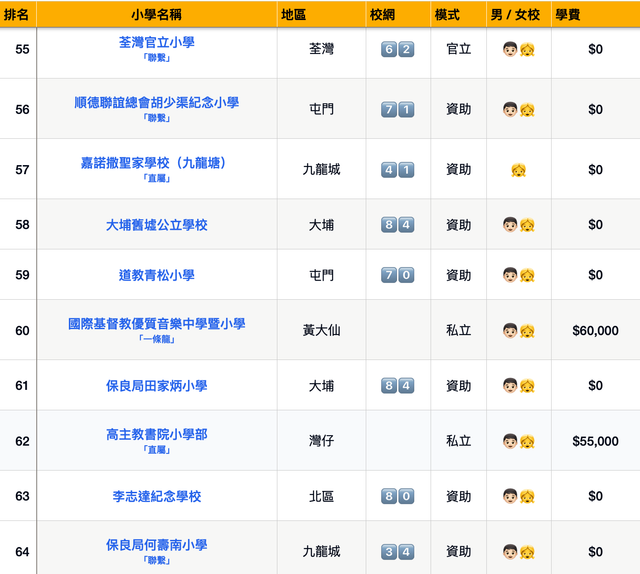640x574 pixels.
Task: Click boy-girl emoji in 高主教書院小學部 row
Action: 519,441
